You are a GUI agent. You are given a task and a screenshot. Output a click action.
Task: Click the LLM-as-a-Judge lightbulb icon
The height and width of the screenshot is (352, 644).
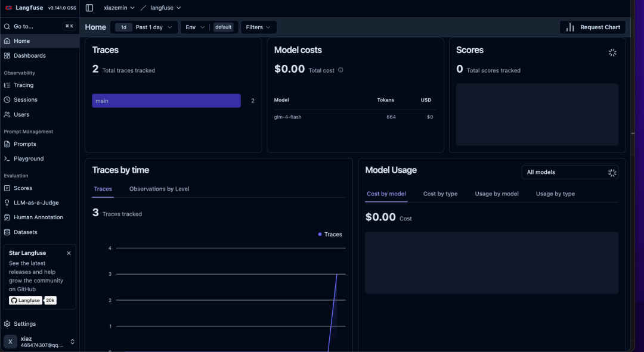tap(7, 203)
